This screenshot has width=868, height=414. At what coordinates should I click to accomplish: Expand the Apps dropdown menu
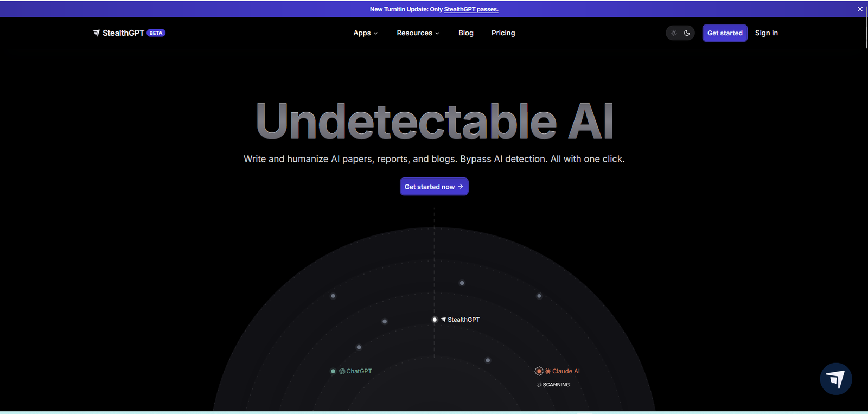365,33
